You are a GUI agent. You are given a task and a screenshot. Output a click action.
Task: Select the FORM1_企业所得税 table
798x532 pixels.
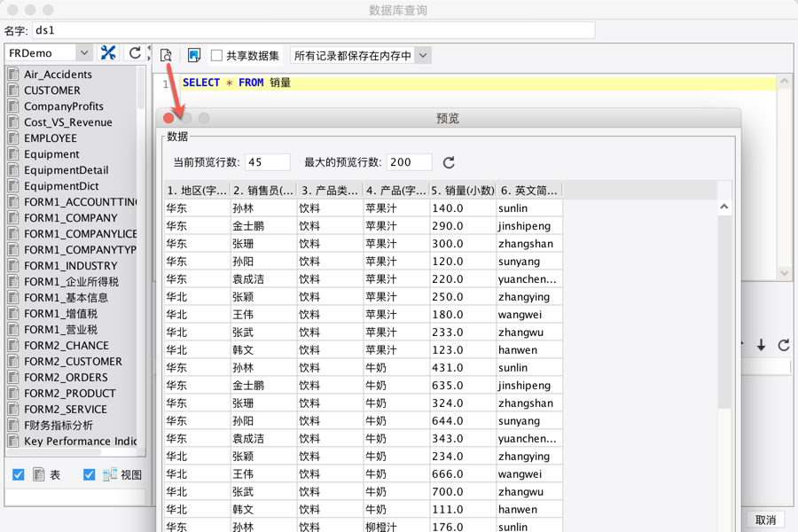pyautogui.click(x=71, y=282)
